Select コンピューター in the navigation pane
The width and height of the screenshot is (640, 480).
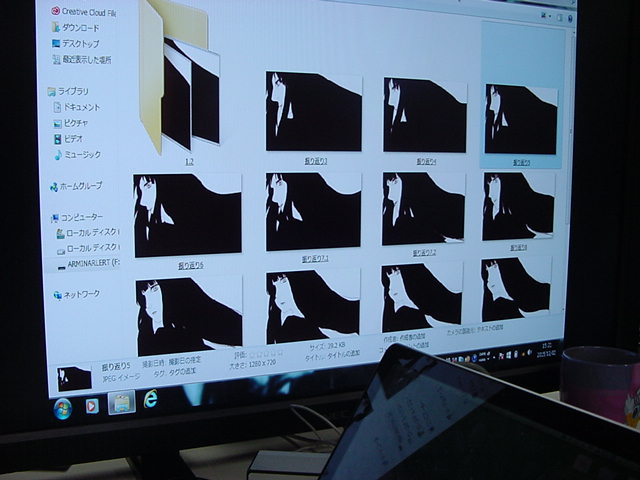point(77,218)
